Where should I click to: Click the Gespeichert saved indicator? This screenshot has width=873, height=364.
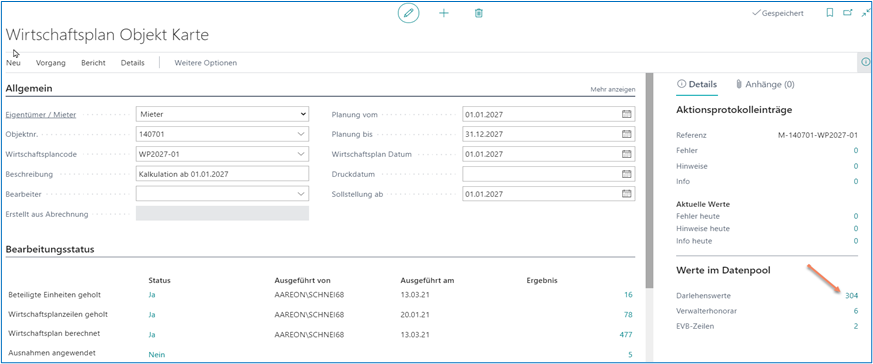[777, 13]
